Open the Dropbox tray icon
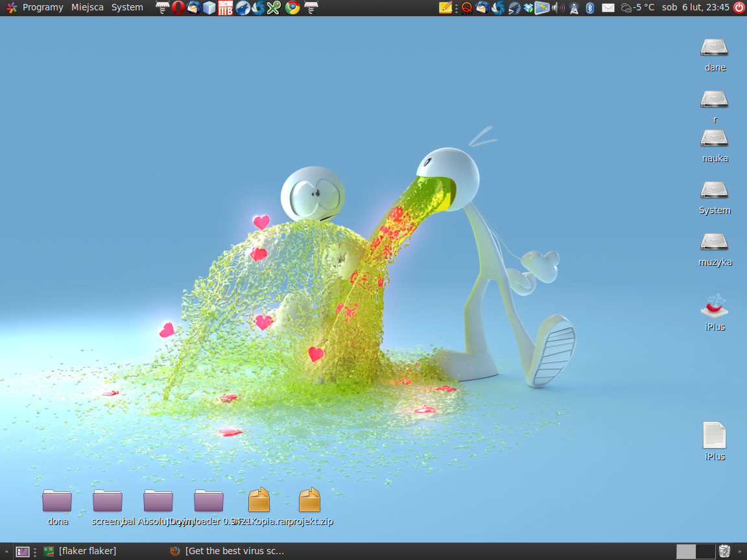This screenshot has width=747, height=560. [x=528, y=8]
